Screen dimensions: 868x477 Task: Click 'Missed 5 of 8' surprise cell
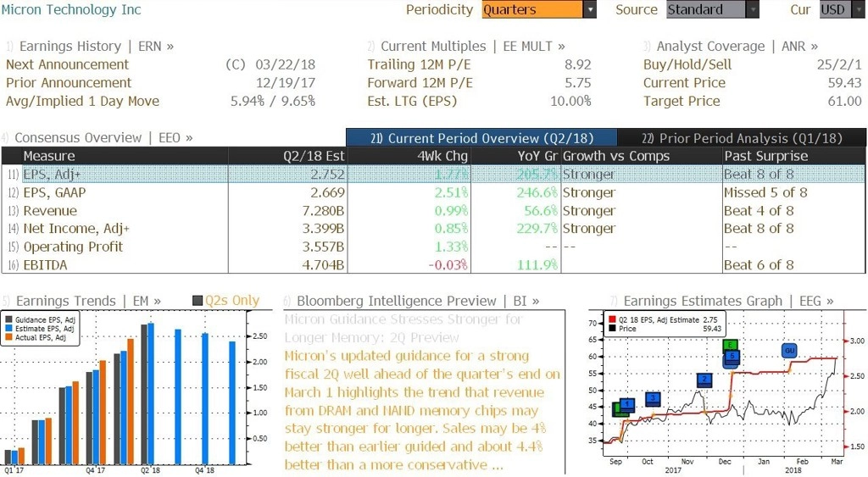coord(765,192)
